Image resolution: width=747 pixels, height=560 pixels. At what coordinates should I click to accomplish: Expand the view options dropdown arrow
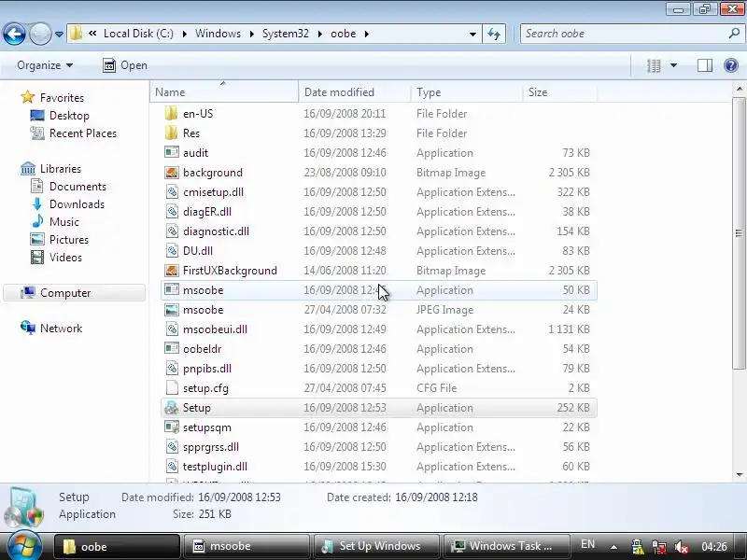(673, 65)
